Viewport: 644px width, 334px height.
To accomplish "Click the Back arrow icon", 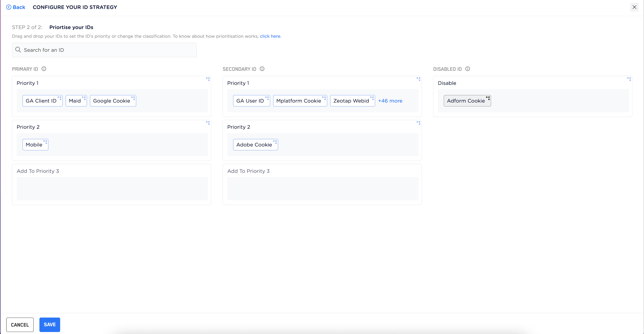I will click(x=9, y=7).
